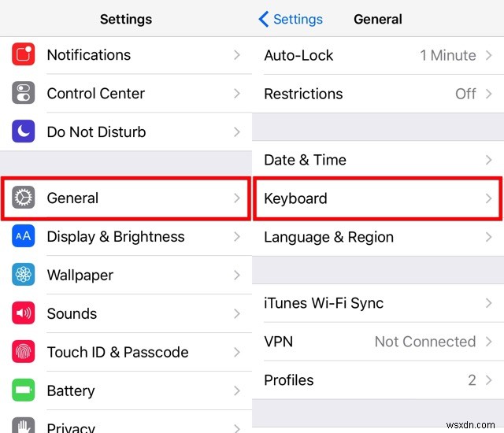Open Language & Region row
Image resolution: width=504 pixels, height=433 pixels.
tap(376, 237)
